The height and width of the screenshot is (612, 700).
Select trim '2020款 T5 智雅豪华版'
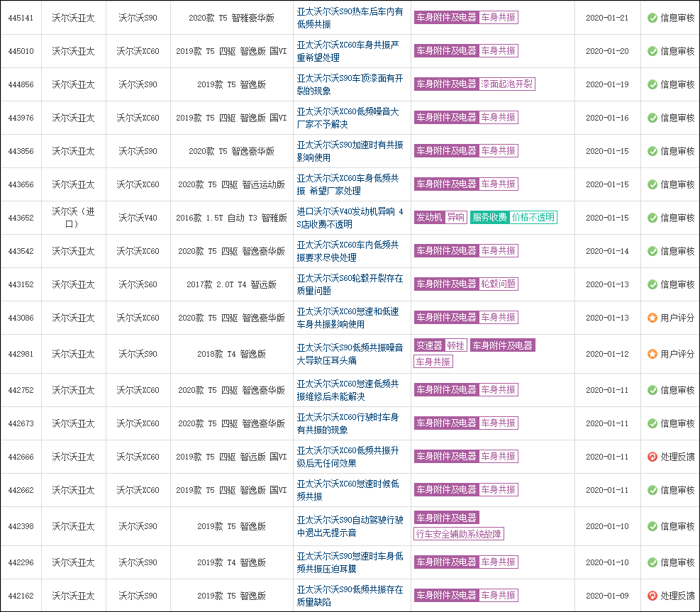232,18
